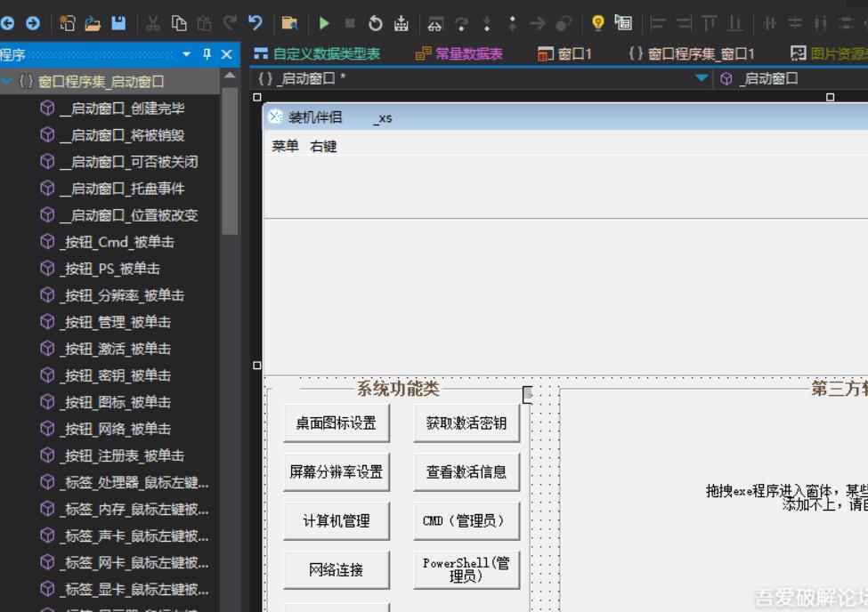The width and height of the screenshot is (868, 612).
Task: Click the step into down-arrow icon
Action: [487, 23]
